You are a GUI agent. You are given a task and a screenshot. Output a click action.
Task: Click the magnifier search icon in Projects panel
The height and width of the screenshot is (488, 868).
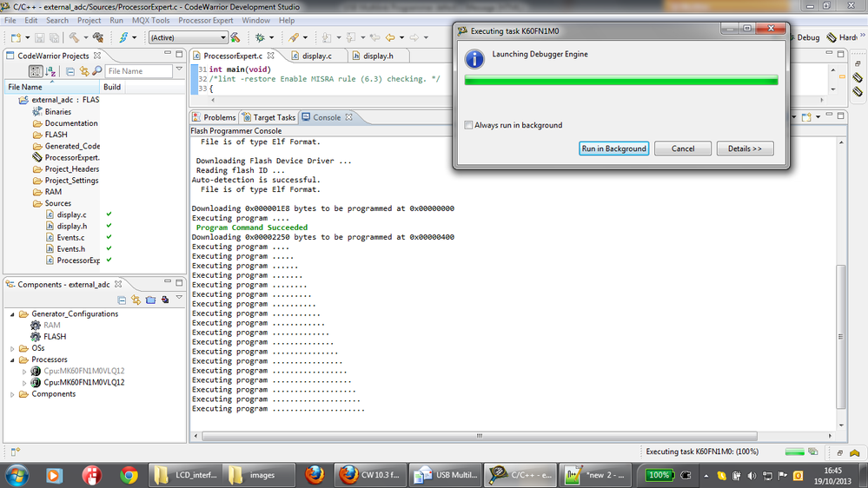click(96, 71)
